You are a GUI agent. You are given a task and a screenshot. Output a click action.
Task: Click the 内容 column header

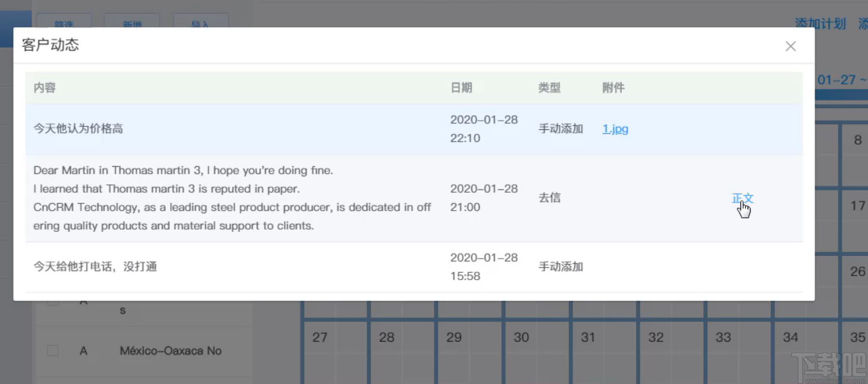[x=44, y=88]
